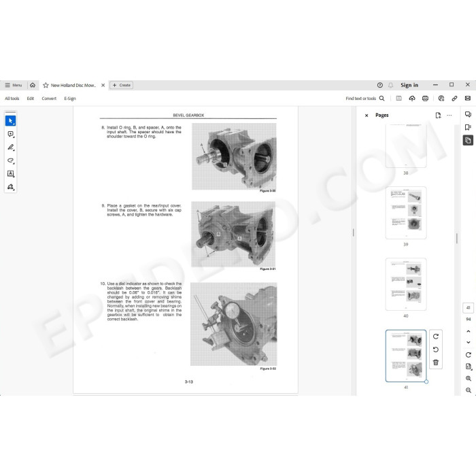
Task: Select the Draw freehand loop tool
Action: pos(11,160)
